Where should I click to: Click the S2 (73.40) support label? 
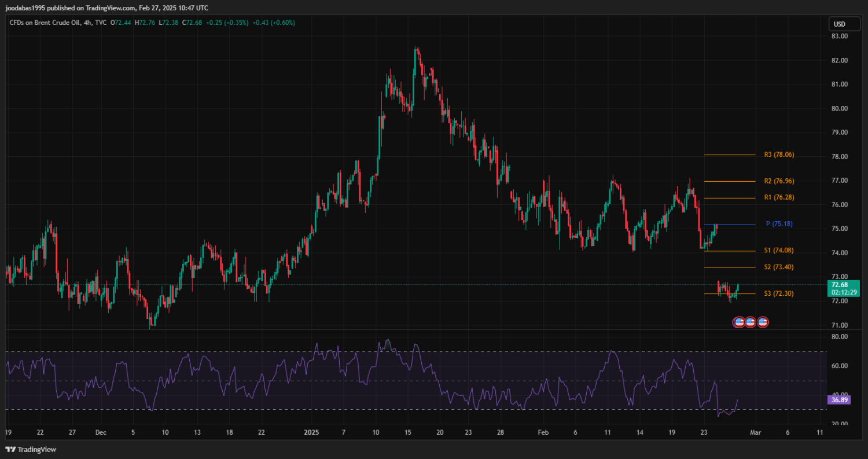779,267
